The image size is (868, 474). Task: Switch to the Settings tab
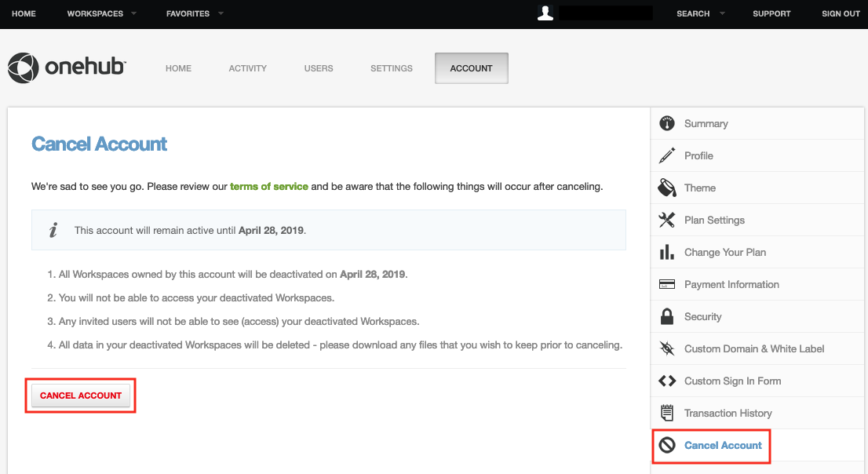pyautogui.click(x=392, y=68)
